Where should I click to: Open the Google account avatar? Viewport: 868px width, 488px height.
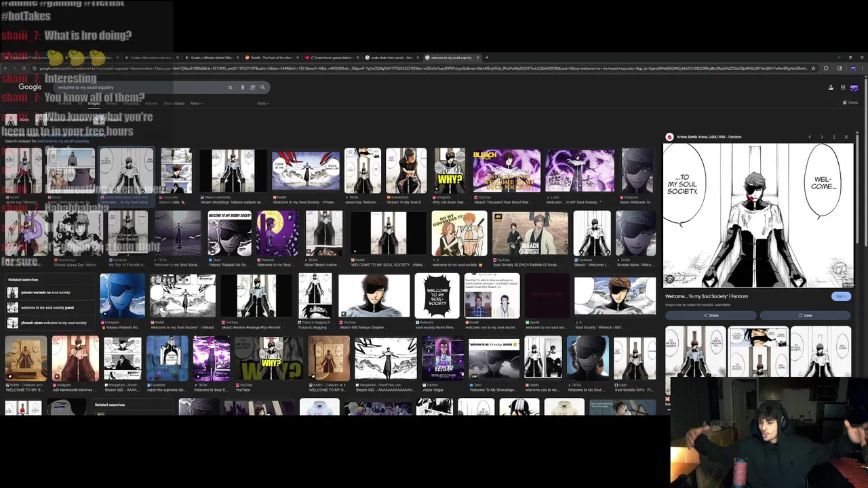[854, 87]
